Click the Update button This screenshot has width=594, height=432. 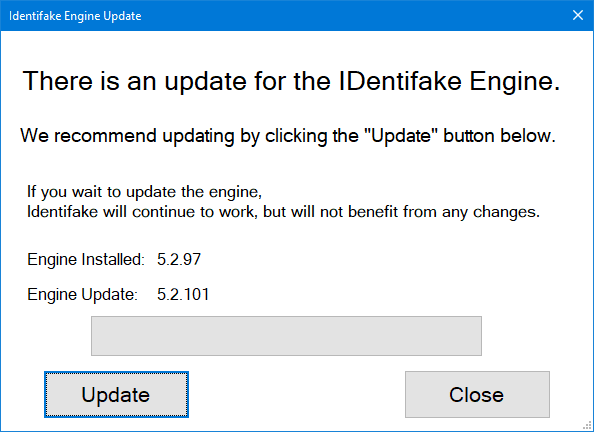[x=116, y=394]
